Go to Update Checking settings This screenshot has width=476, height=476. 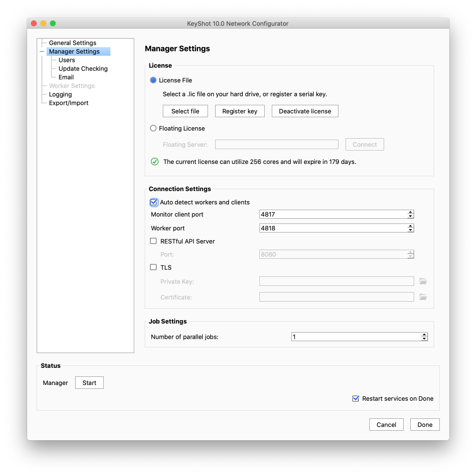tap(83, 69)
